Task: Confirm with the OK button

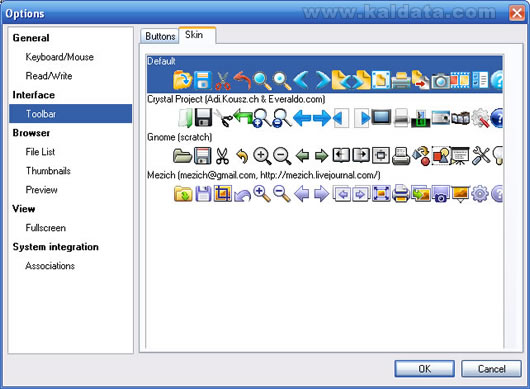Action: pyautogui.click(x=425, y=368)
